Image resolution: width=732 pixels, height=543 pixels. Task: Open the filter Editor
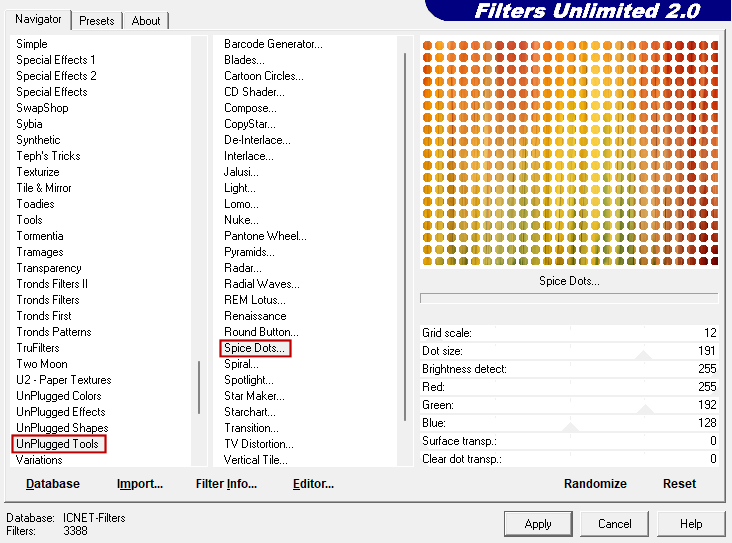tap(313, 484)
